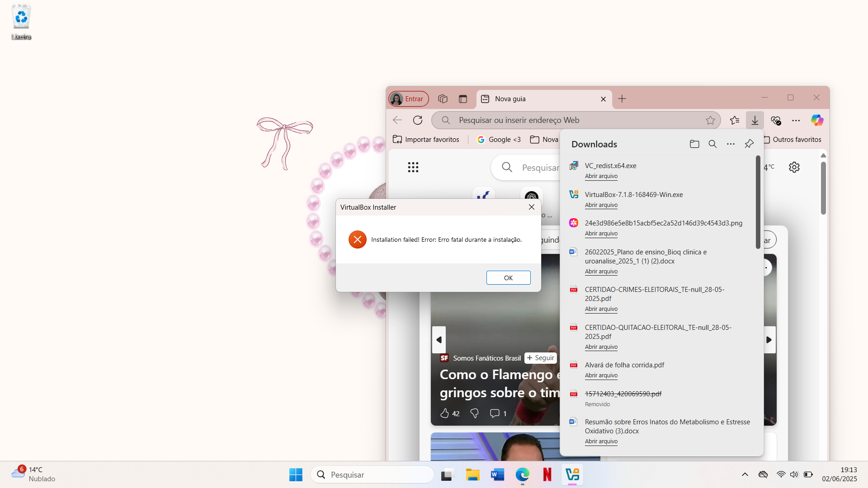The width and height of the screenshot is (868, 488).
Task: Open Task View on the taskbar
Action: [x=447, y=474]
